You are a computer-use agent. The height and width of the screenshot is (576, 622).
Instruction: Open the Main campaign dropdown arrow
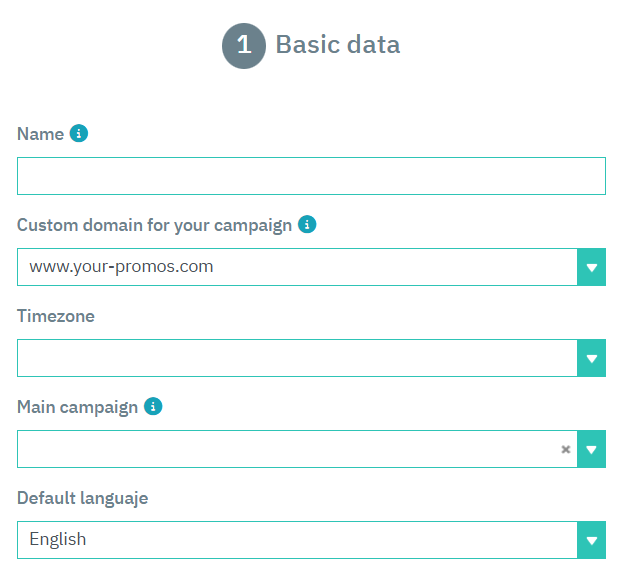592,449
